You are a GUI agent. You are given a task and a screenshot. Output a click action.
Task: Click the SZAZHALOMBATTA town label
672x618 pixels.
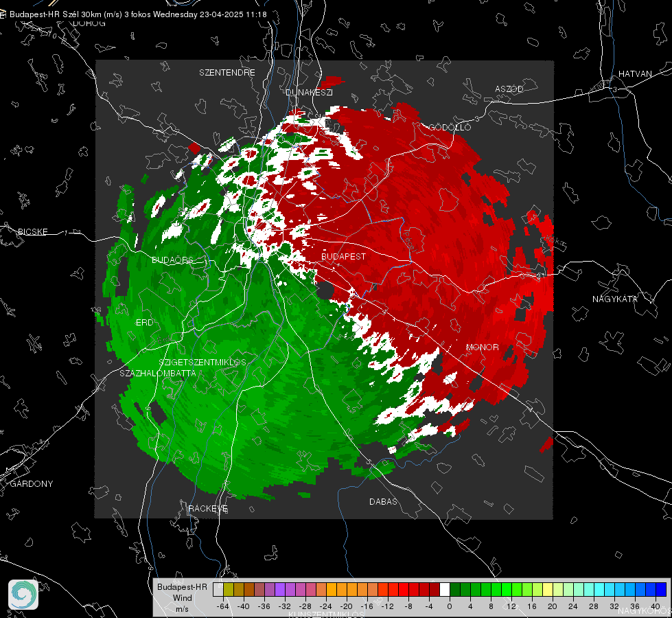tap(158, 373)
